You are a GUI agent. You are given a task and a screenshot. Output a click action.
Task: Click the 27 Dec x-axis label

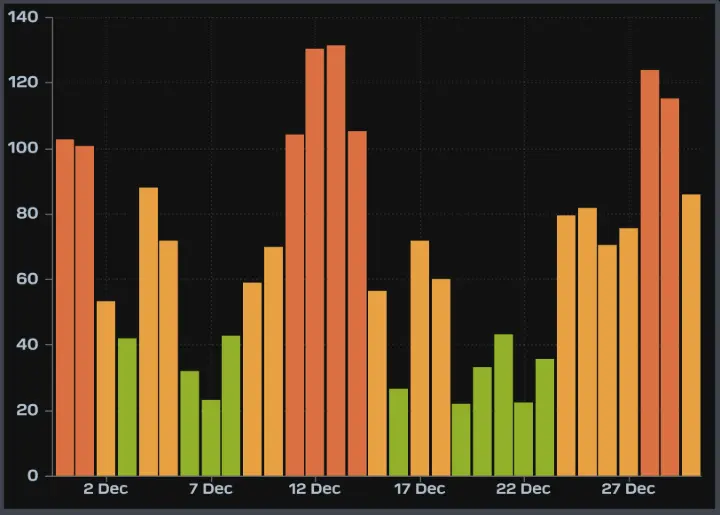pyautogui.click(x=628, y=489)
